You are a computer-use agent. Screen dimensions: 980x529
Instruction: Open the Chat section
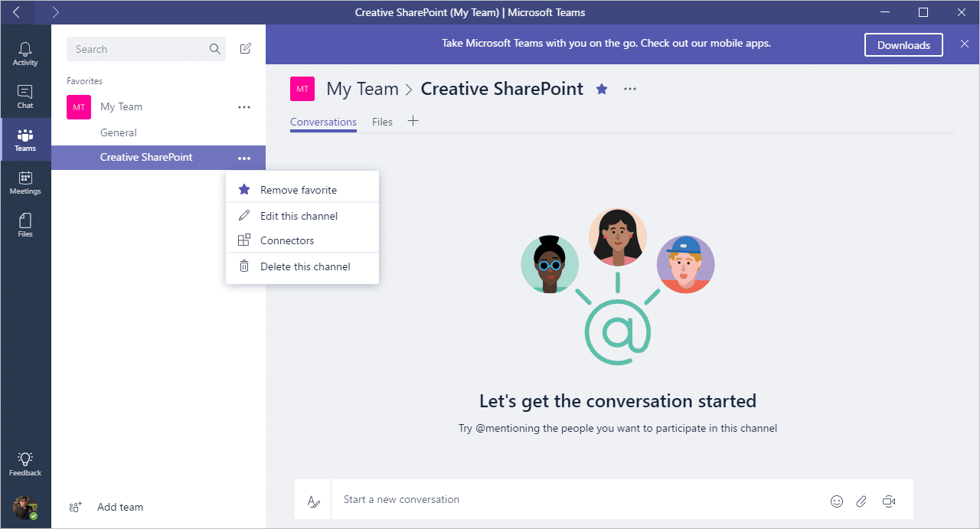point(25,96)
